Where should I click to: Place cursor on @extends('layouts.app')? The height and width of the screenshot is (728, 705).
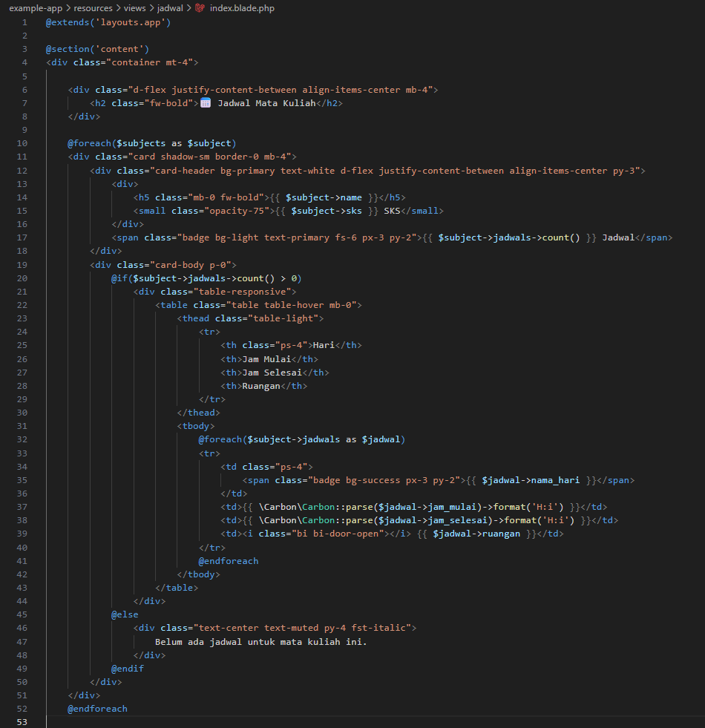[108, 22]
